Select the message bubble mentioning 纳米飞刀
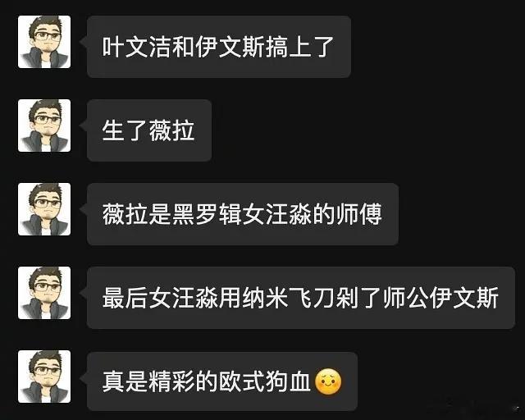 [x=301, y=298]
